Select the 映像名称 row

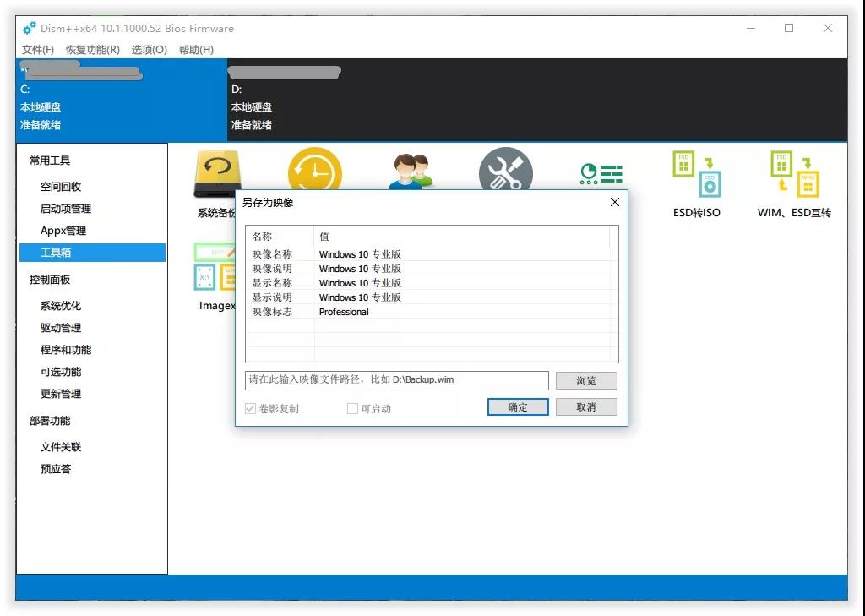(x=430, y=253)
